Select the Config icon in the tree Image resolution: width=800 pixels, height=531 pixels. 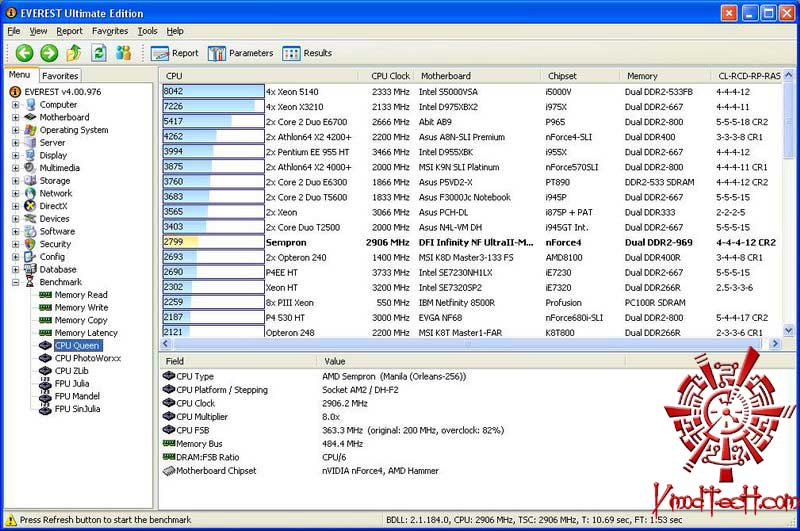[31, 257]
